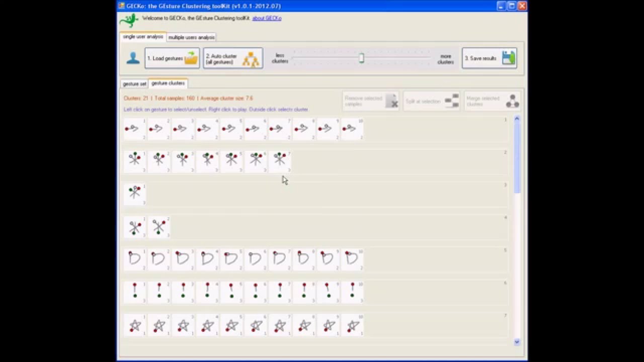This screenshot has height=362, width=644.
Task: Select D-shape gesture sample 10 in cluster 5
Action: (x=352, y=260)
